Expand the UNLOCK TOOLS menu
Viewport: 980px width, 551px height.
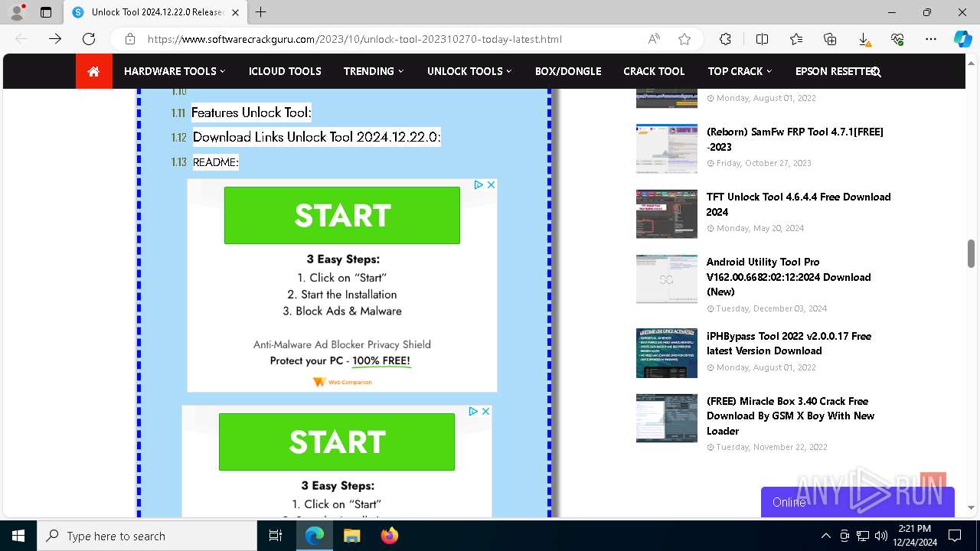coord(469,71)
